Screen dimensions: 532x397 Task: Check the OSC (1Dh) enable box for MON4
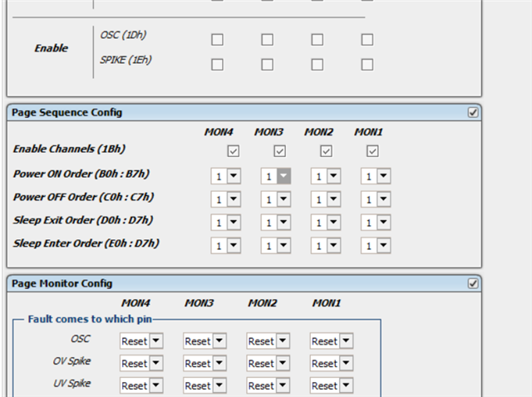coord(217,40)
